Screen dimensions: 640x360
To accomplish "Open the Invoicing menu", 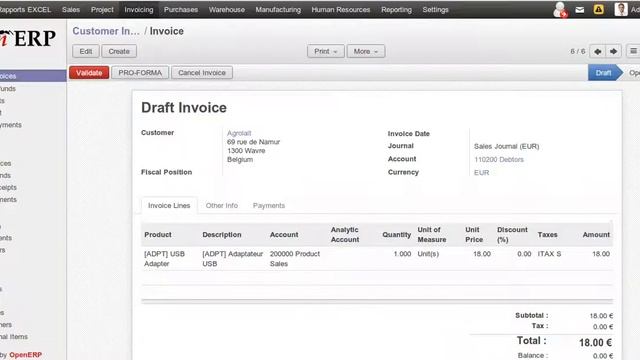I will point(139,9).
